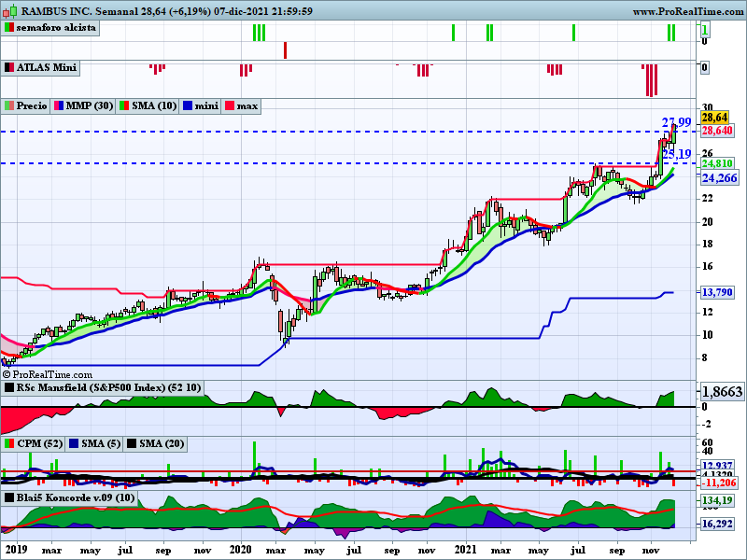This screenshot has width=747, height=560.
Task: Click the 1,8663 Mansfield value tag
Action: pyautogui.click(x=721, y=392)
